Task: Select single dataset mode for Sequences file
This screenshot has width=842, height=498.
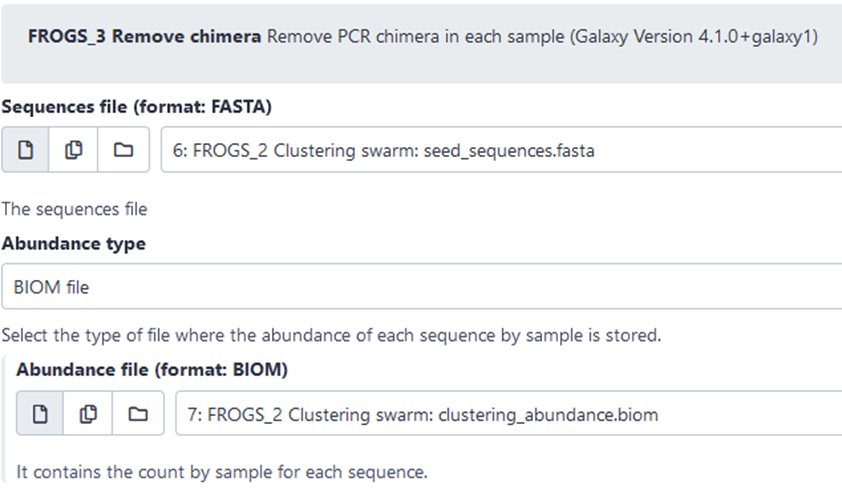Action: 27,150
